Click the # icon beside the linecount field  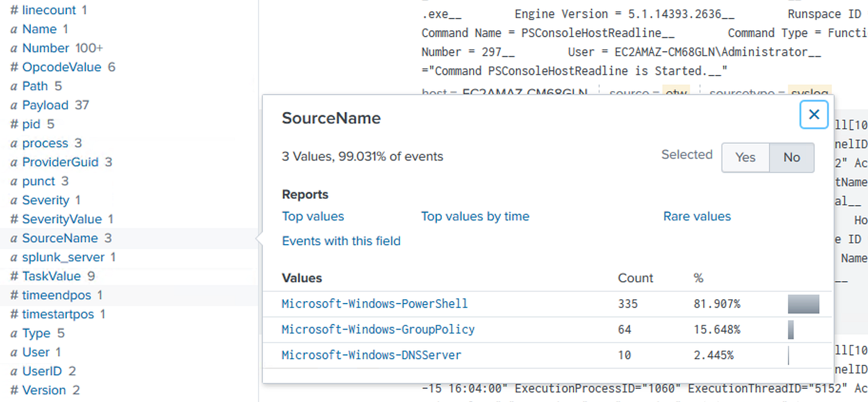coord(14,10)
